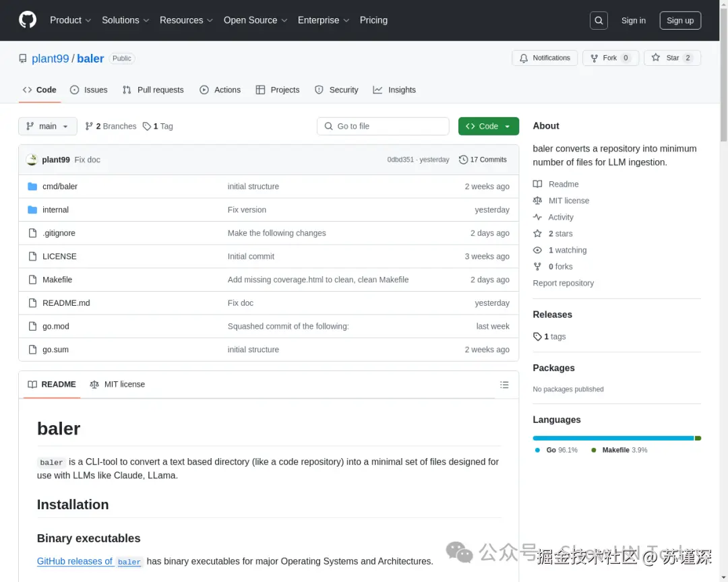The height and width of the screenshot is (582, 728).
Task: Select the README tab in file viewer
Action: [x=51, y=384]
